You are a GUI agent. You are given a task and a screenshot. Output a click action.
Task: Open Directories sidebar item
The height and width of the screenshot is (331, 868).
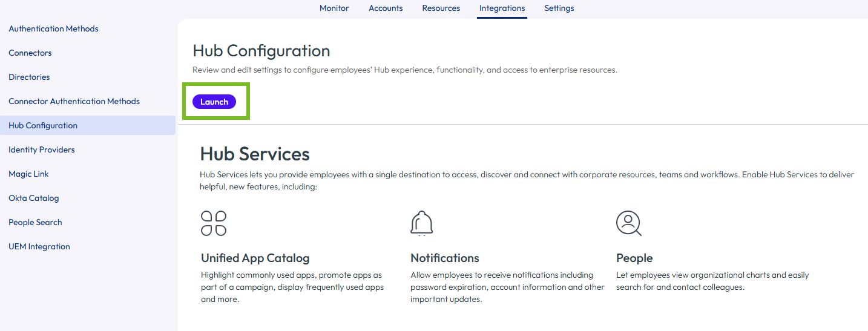tap(88, 77)
